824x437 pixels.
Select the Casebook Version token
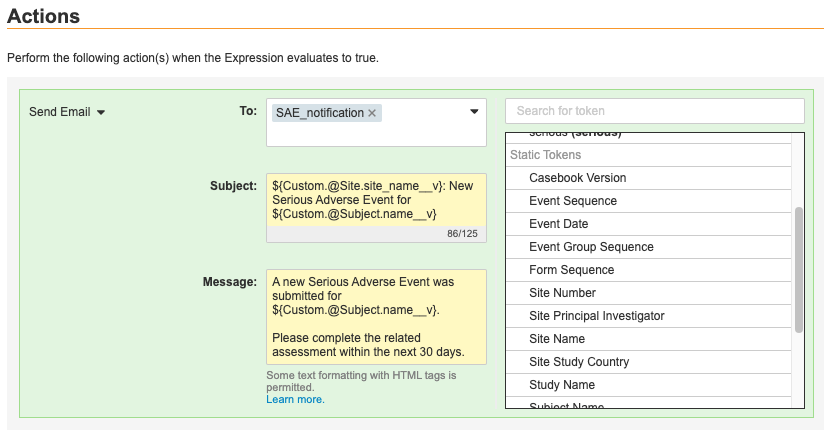(577, 178)
